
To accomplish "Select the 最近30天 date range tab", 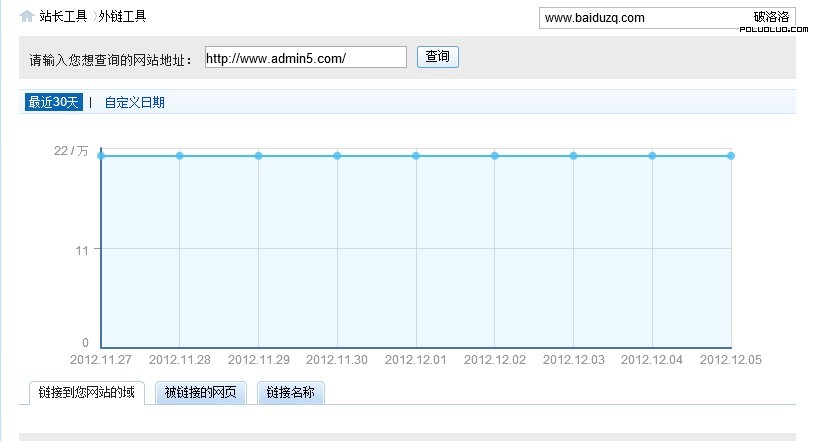I will (x=54, y=102).
